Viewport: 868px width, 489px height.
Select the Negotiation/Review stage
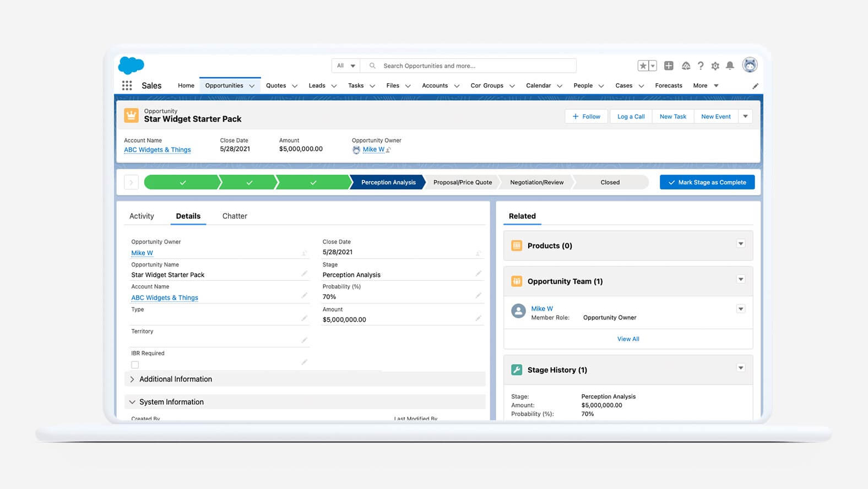(537, 182)
